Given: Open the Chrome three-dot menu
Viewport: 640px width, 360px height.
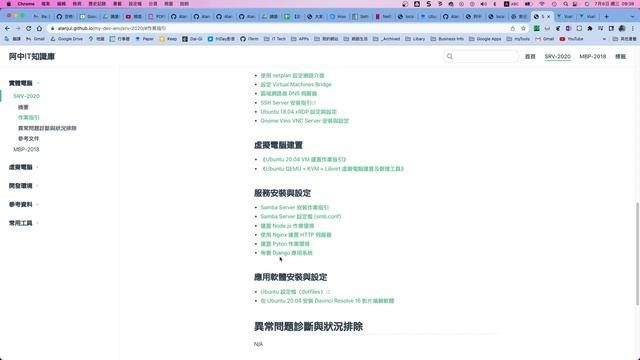Looking at the screenshot, I should tap(633, 28).
